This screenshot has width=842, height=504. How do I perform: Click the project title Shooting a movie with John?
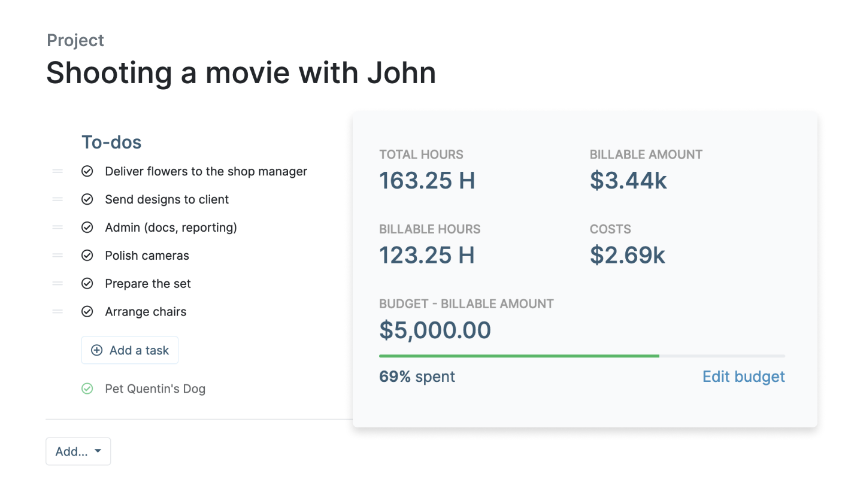241,72
